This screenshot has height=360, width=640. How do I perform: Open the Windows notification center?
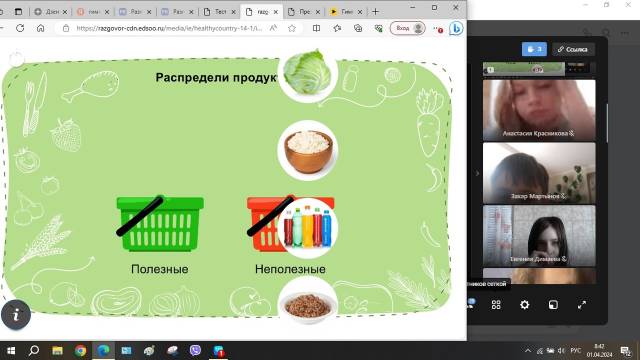[x=625, y=351]
